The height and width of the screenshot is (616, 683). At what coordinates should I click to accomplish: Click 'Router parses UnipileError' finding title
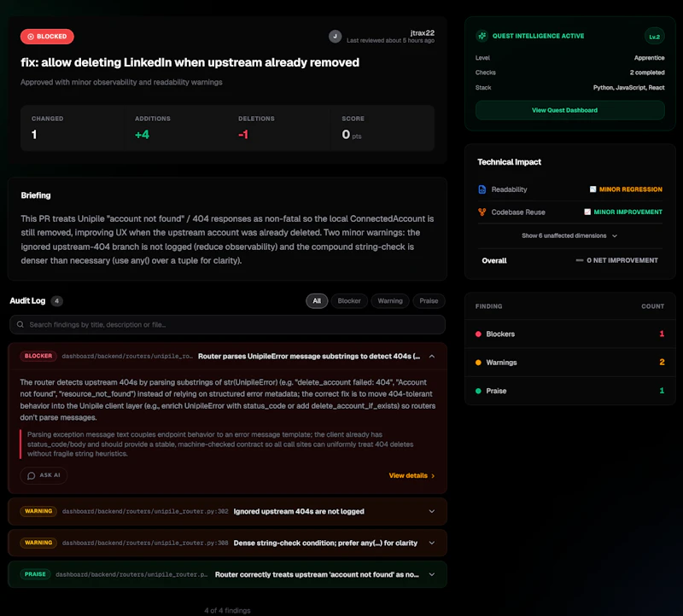(309, 356)
